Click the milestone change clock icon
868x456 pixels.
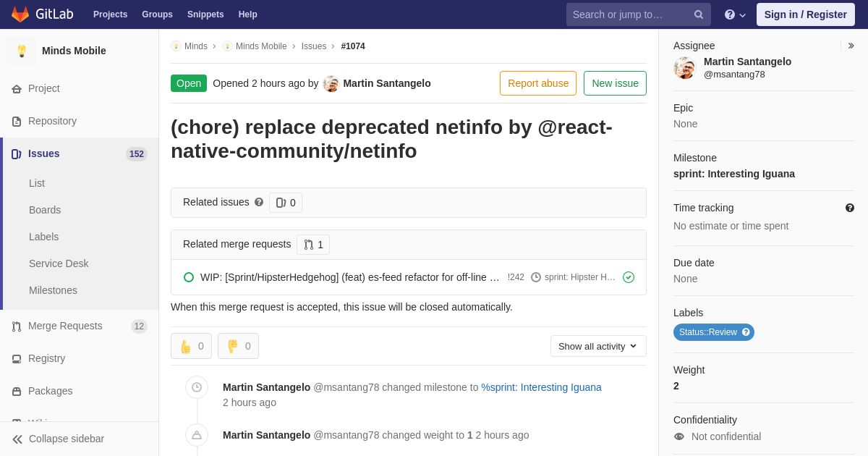tap(197, 387)
